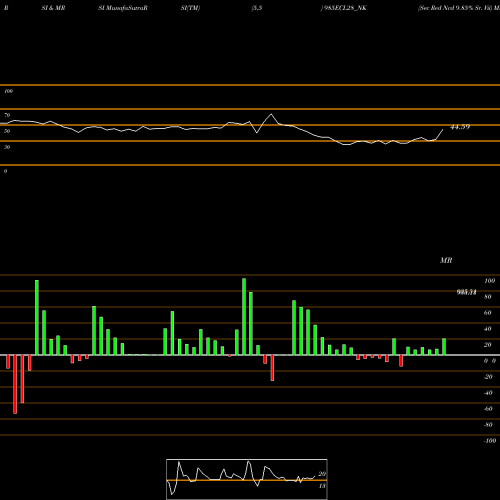Viewport: 500px width, 500px height.
Task: Click the "(5,5" parameter text in header
Action: (x=257, y=8)
